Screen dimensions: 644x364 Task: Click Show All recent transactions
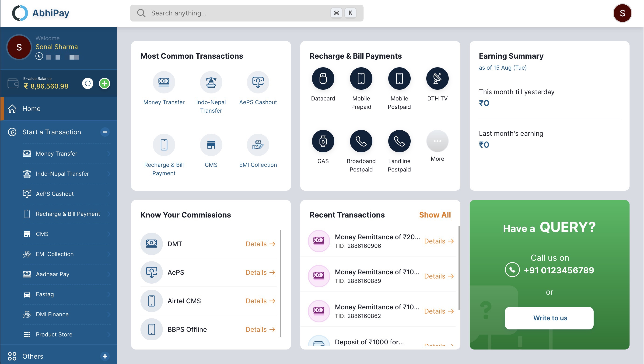(x=435, y=215)
